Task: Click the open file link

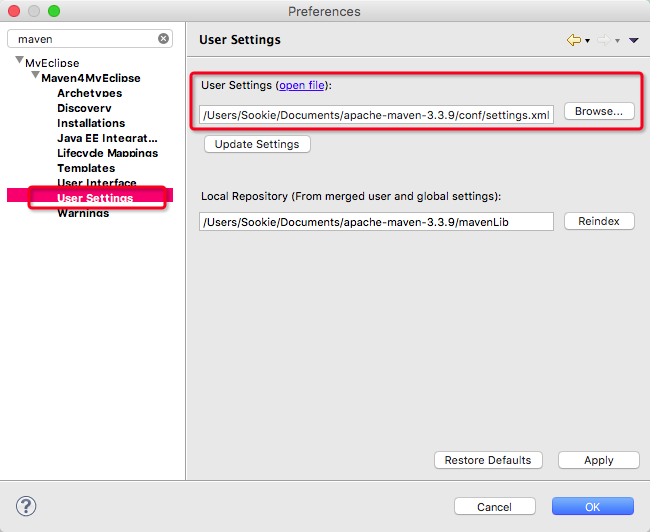Action: 301,86
